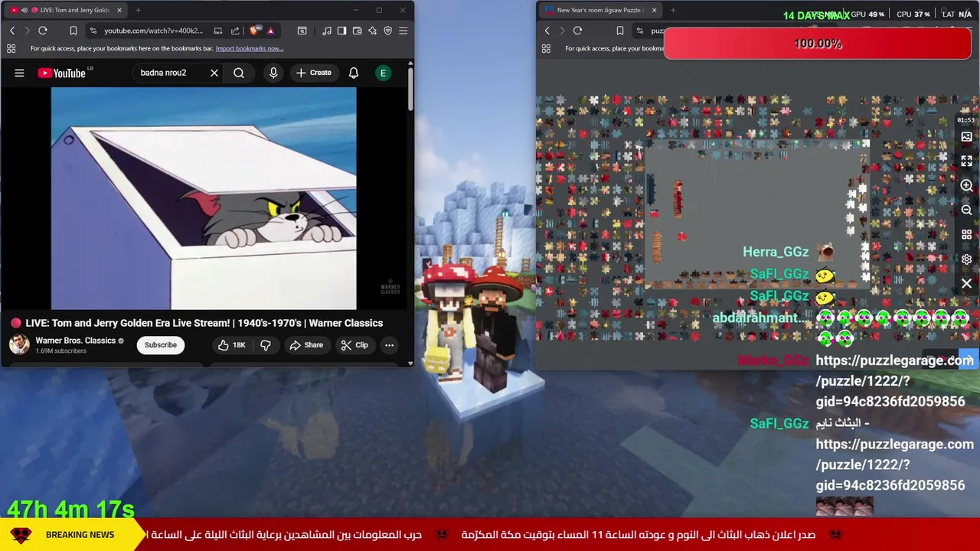Open Brave VPN shield icon

point(388,31)
